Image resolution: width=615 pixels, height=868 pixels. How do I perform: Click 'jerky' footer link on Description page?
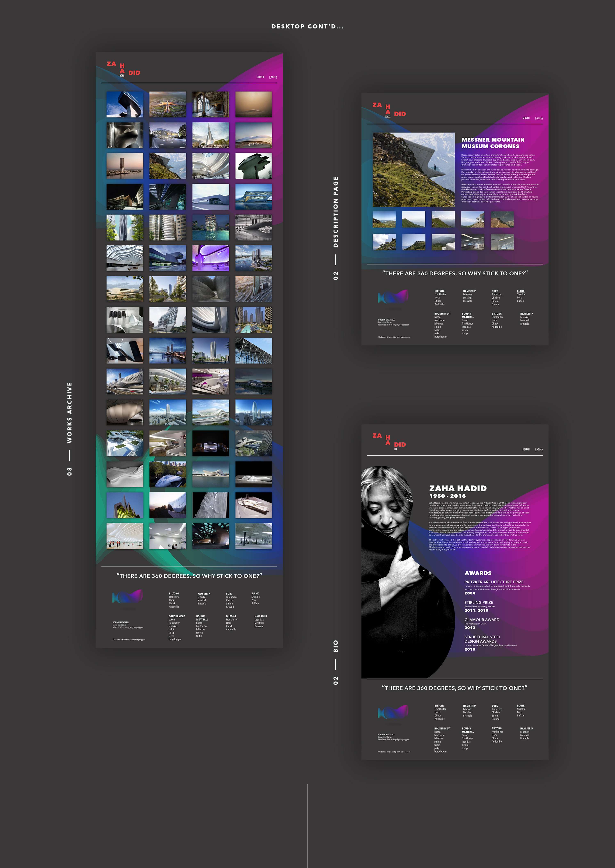pos(437,334)
